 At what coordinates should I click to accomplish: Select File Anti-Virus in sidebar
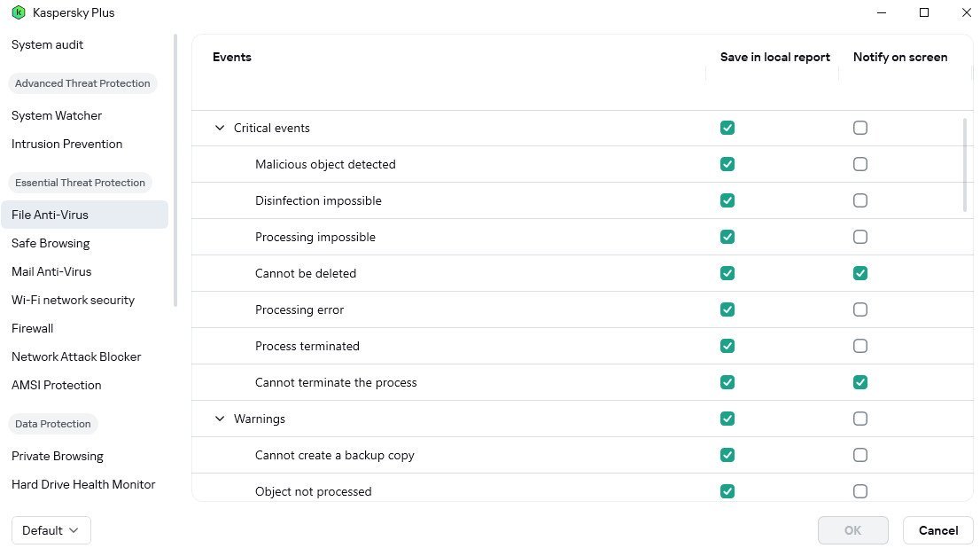coord(84,215)
